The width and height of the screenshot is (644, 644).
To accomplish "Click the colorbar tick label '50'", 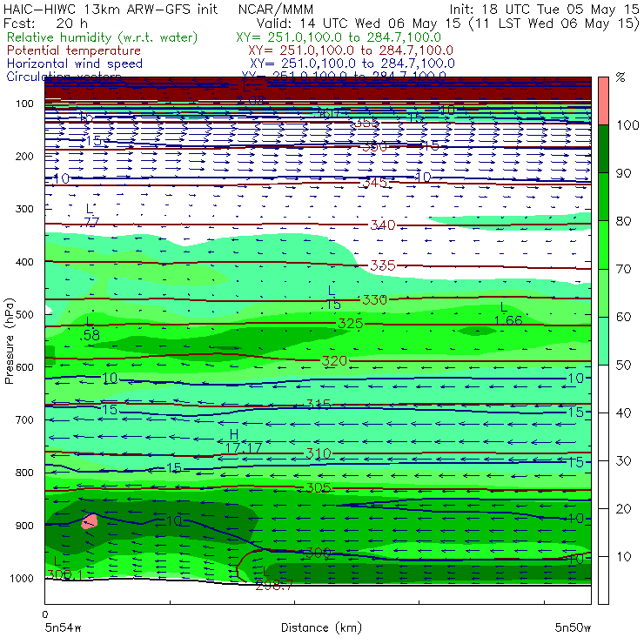I will coord(623,366).
